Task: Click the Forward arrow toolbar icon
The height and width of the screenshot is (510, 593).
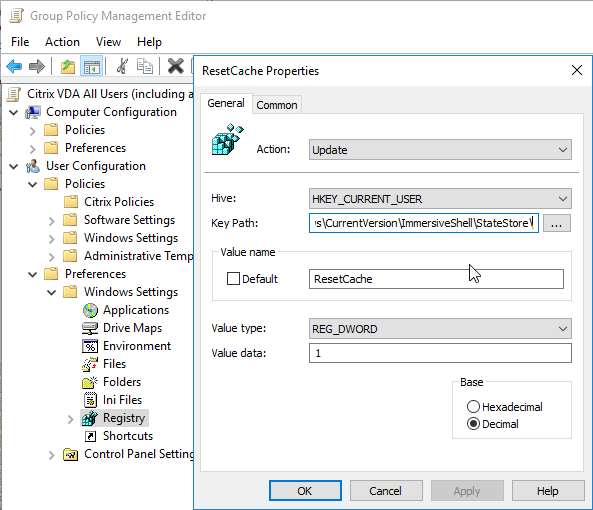Action: tap(37, 67)
